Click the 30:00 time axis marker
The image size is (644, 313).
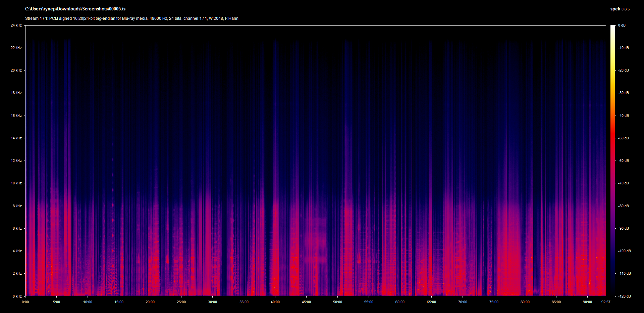click(212, 302)
